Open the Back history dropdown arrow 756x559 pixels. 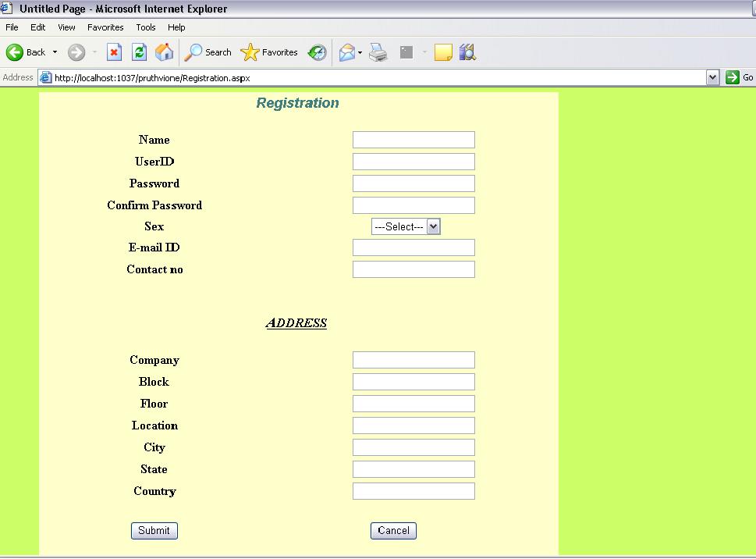55,52
